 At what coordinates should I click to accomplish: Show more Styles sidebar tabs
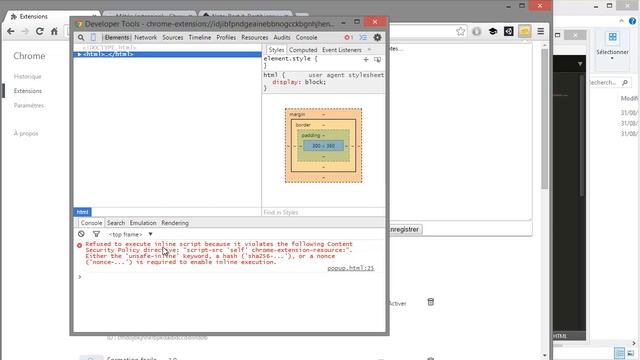pyautogui.click(x=369, y=50)
